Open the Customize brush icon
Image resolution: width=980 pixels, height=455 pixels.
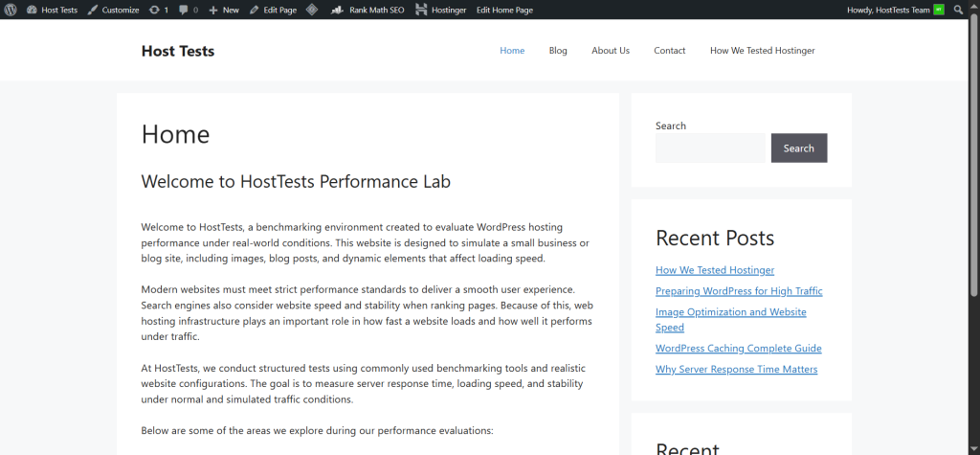click(93, 10)
